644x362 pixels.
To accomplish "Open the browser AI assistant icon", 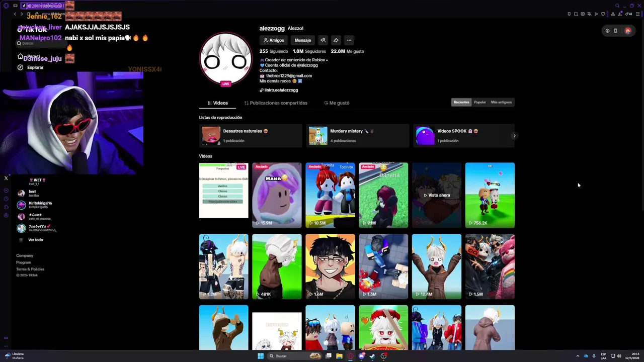I will click(x=628, y=14).
